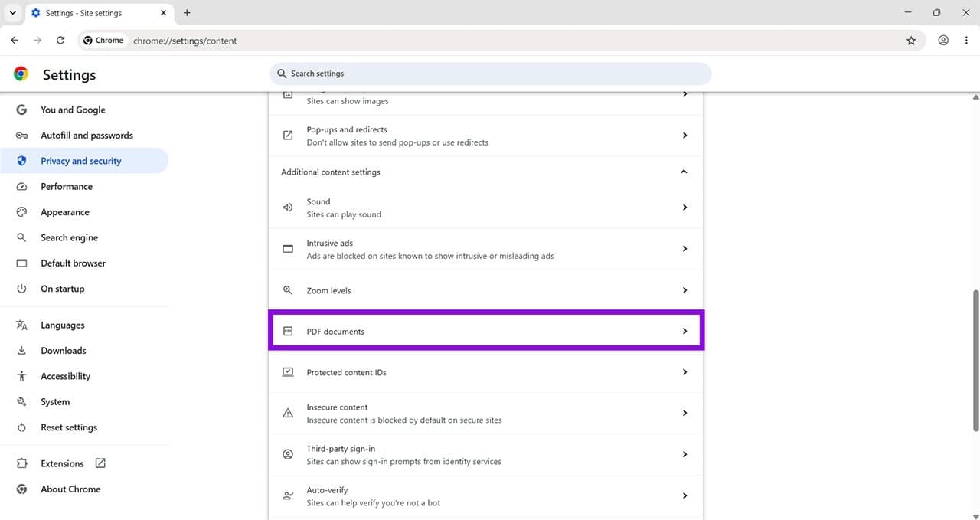Click the Sound speaker icon
This screenshot has width=980, height=520.
[x=288, y=208]
